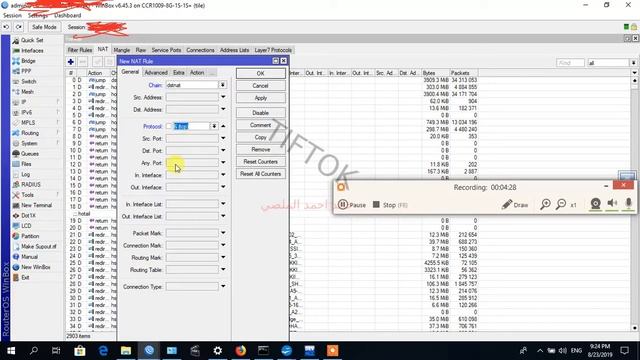Open the Windows Start menu
Screen dimensions: 640x360
coord(11,351)
